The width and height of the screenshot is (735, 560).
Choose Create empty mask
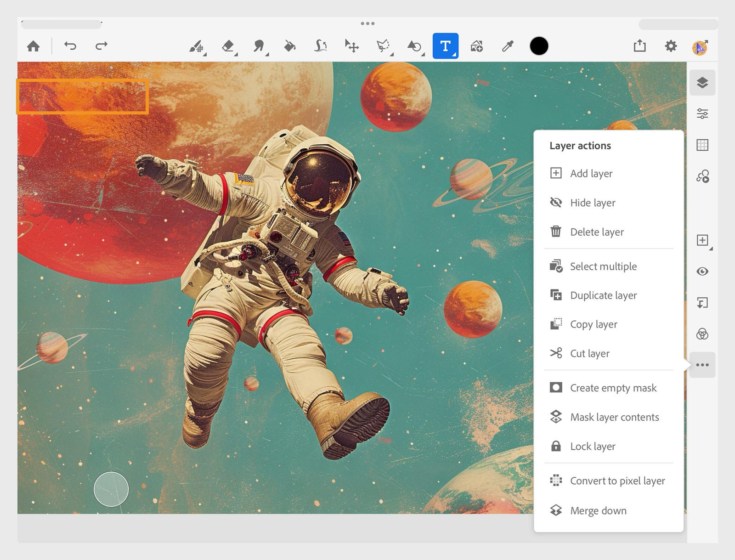pyautogui.click(x=609, y=388)
